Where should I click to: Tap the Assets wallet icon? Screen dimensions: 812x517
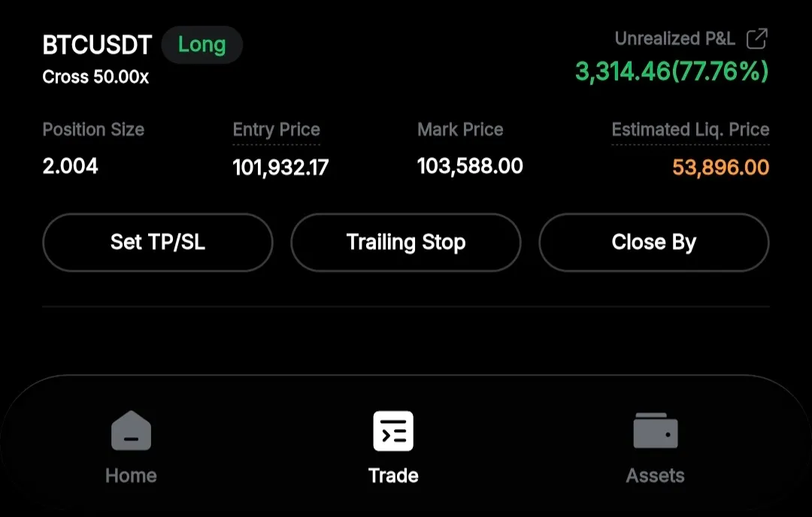pyautogui.click(x=655, y=431)
